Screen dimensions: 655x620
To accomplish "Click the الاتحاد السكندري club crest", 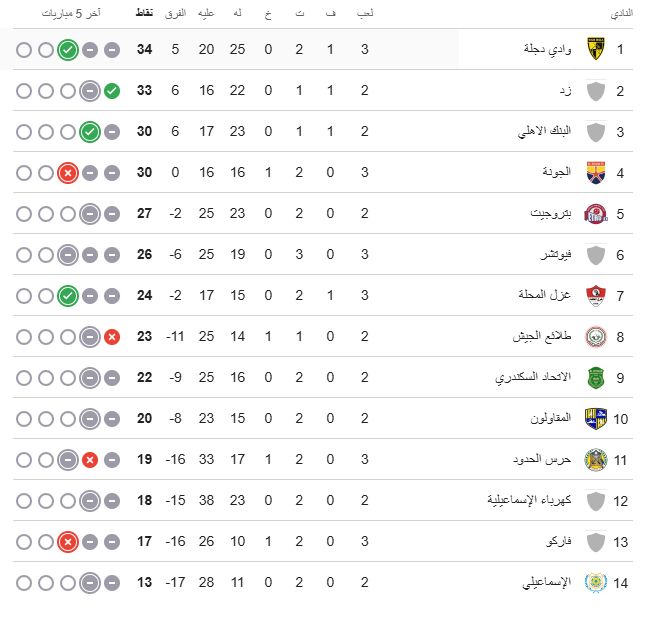I will [x=596, y=377].
